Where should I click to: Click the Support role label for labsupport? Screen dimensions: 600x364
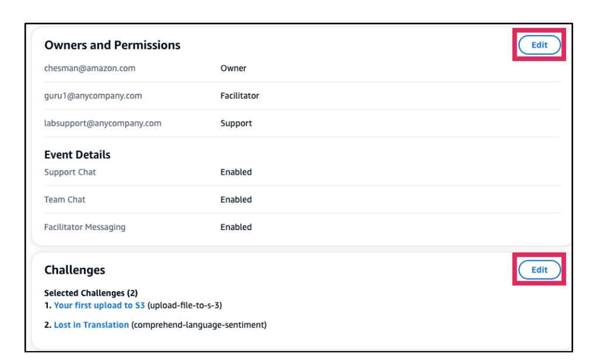pyautogui.click(x=237, y=123)
